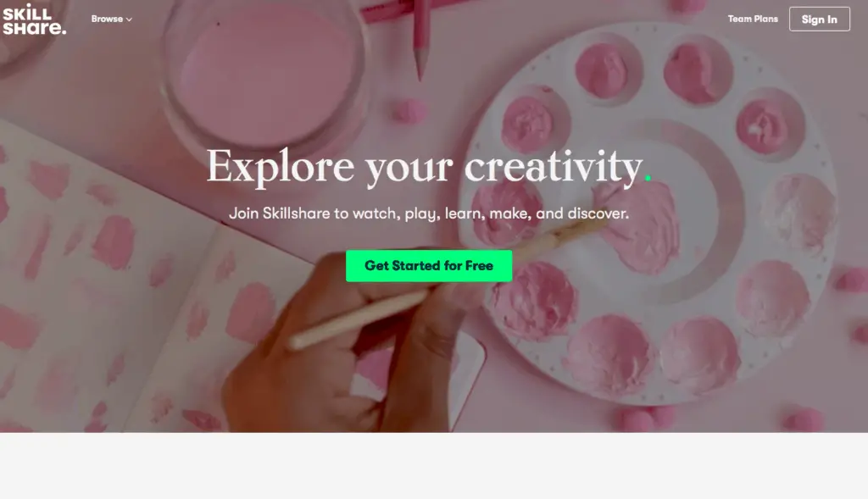Click the green period after creativity
Image resolution: width=868 pixels, height=499 pixels.
647,178
